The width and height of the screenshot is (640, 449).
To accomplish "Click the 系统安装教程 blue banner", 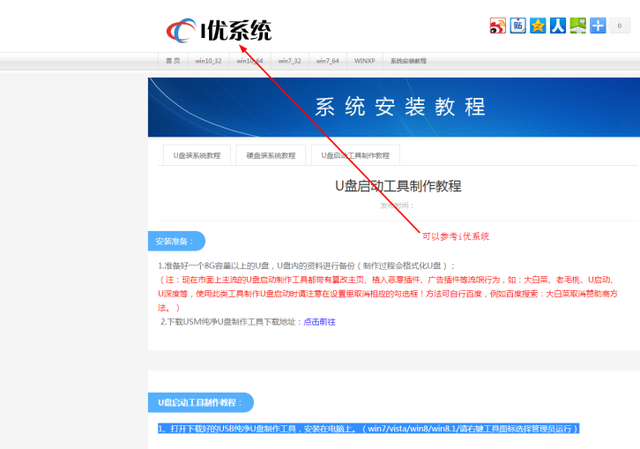I will (400, 106).
